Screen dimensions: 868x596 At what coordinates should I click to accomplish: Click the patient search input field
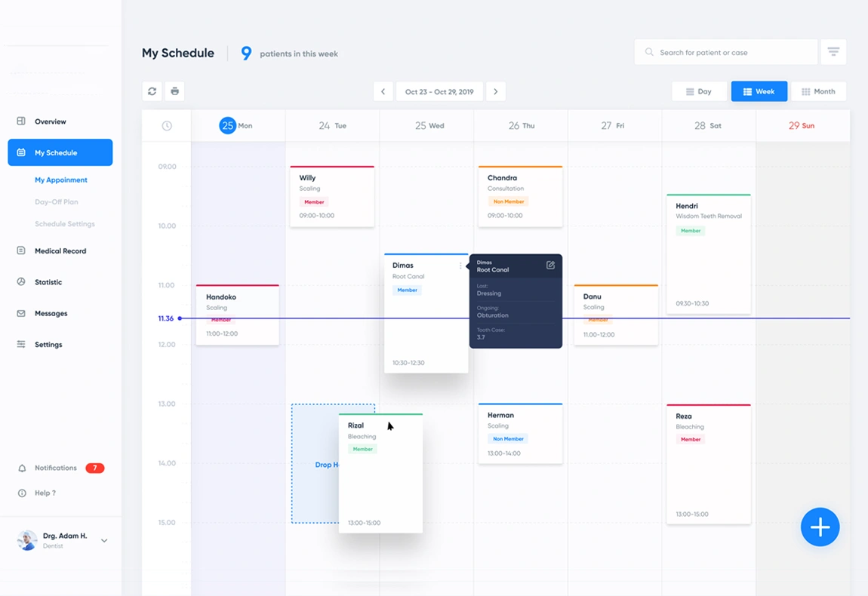click(x=725, y=51)
